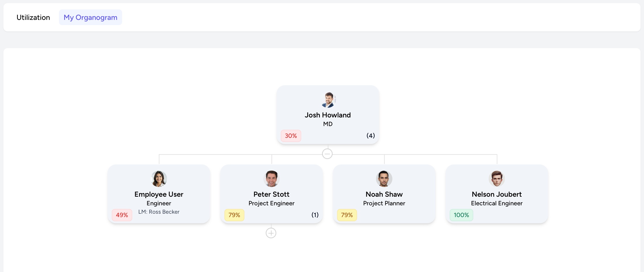Open the Josh Howland name link
The image size is (644, 272).
pyautogui.click(x=328, y=115)
